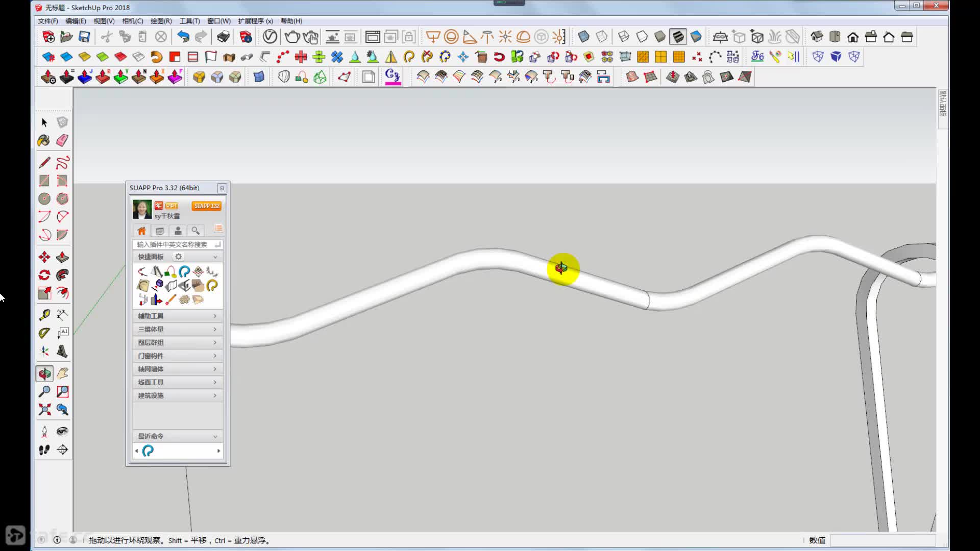Image resolution: width=980 pixels, height=551 pixels.
Task: Open SUAPP user profile tab
Action: click(178, 231)
